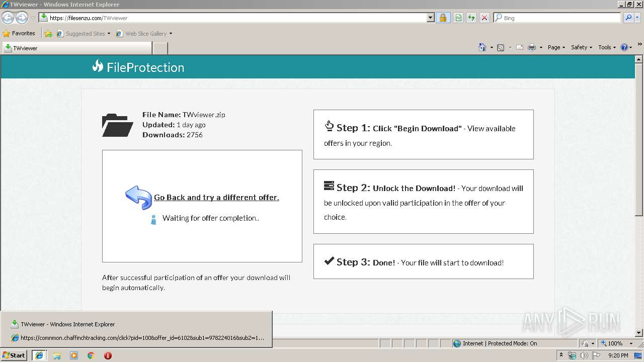This screenshot has height=362, width=644.
Task: Click the Step 2 Unlock the Download box
Action: 423,202
